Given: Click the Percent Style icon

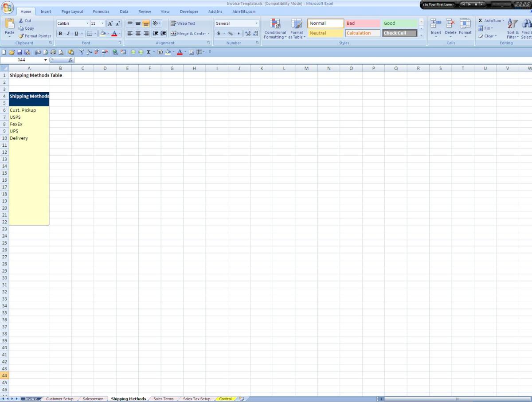Looking at the screenshot, I should (x=230, y=33).
